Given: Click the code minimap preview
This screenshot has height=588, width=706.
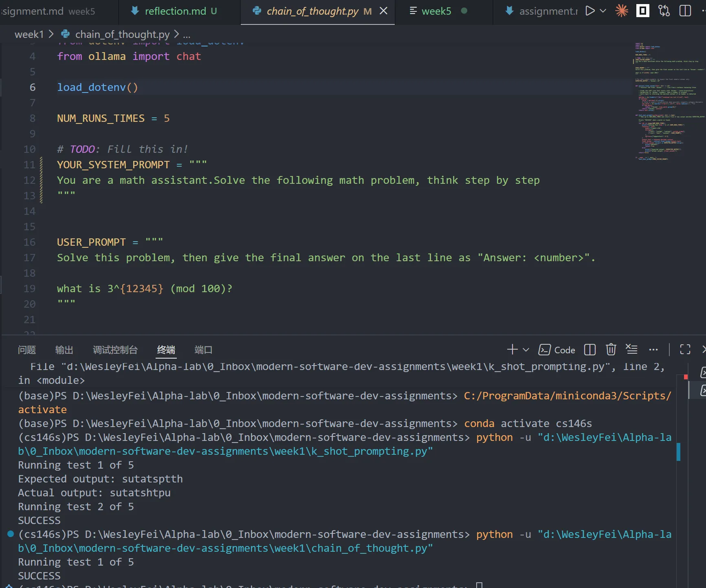Looking at the screenshot, I should click(668, 102).
